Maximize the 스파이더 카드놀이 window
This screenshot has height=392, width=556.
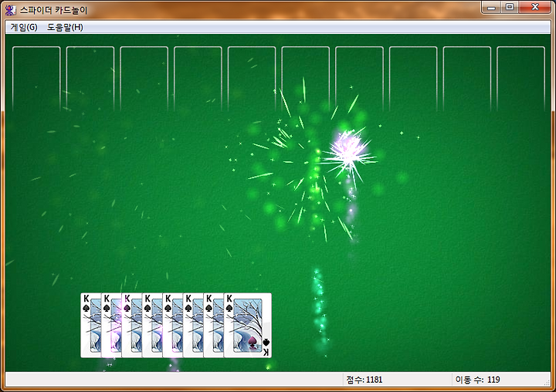pos(510,8)
